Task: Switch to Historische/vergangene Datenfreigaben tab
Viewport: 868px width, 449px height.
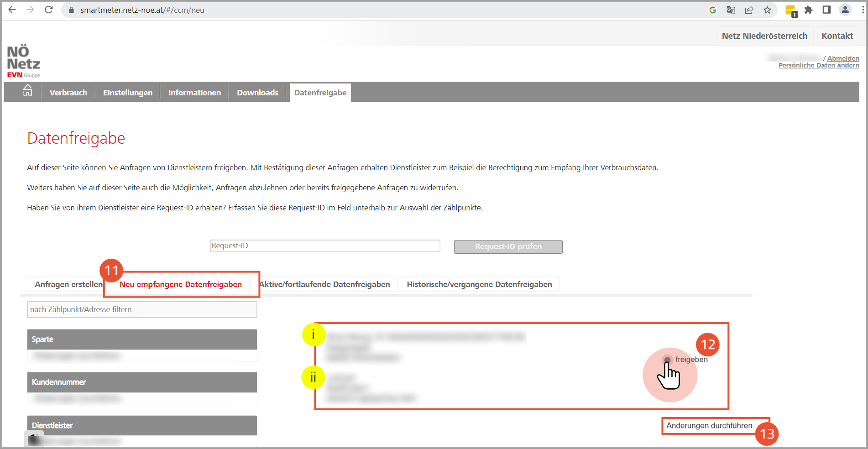Action: [x=479, y=284]
